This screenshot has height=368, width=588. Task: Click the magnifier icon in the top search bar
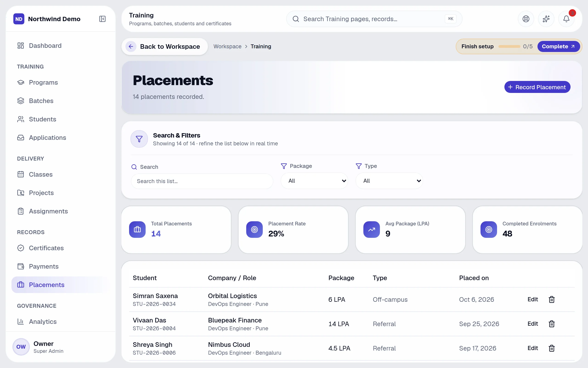[x=296, y=19]
